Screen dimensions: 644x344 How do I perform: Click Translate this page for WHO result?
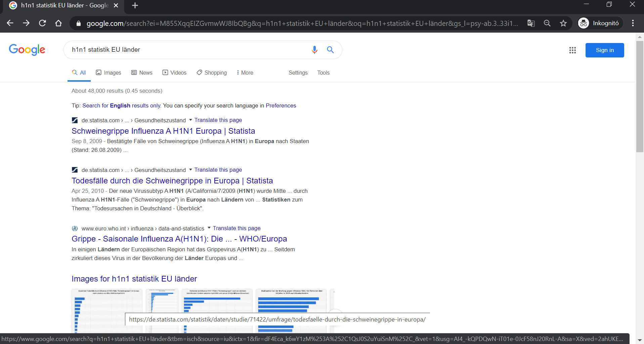pos(237,228)
